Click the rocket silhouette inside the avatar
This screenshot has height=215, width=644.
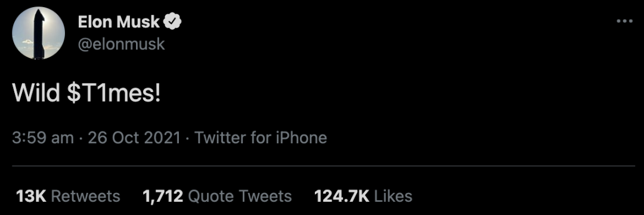(x=38, y=33)
